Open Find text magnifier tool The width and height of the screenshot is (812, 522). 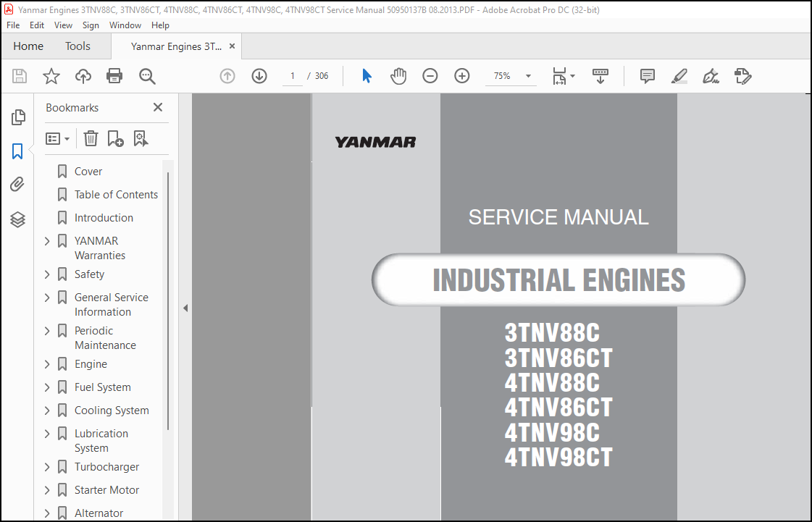pos(147,76)
